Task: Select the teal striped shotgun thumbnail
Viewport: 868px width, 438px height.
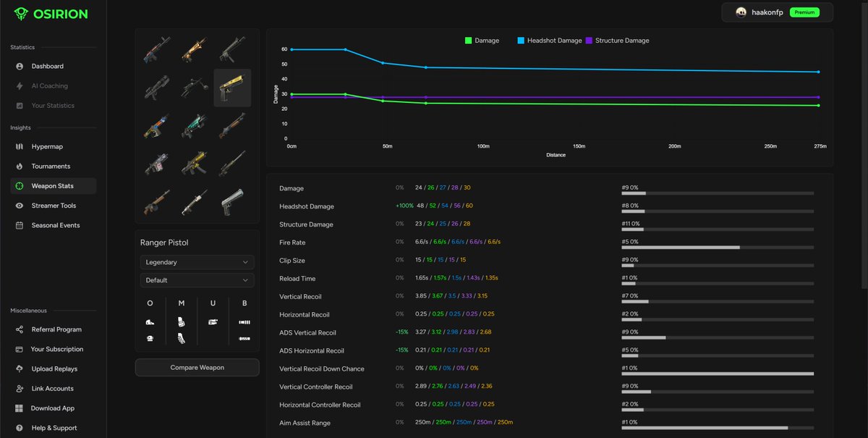Action: tap(195, 126)
